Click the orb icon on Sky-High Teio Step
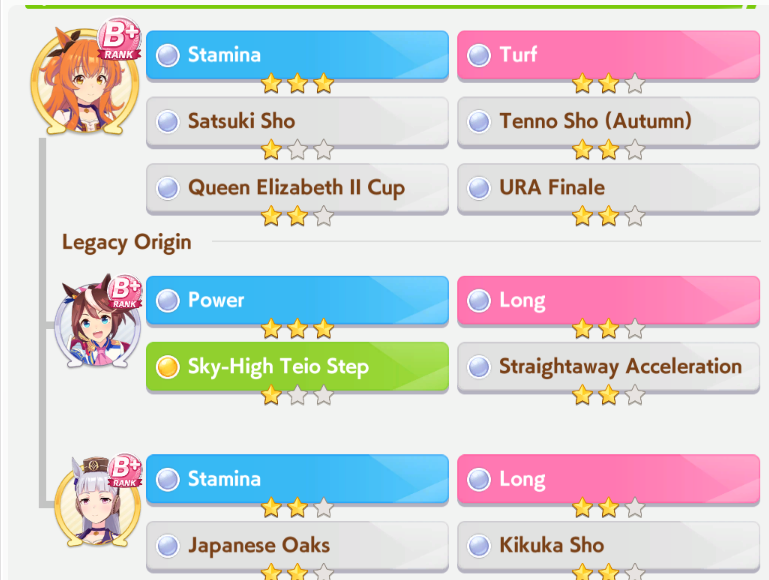Viewport: 769px width, 580px height. [167, 367]
